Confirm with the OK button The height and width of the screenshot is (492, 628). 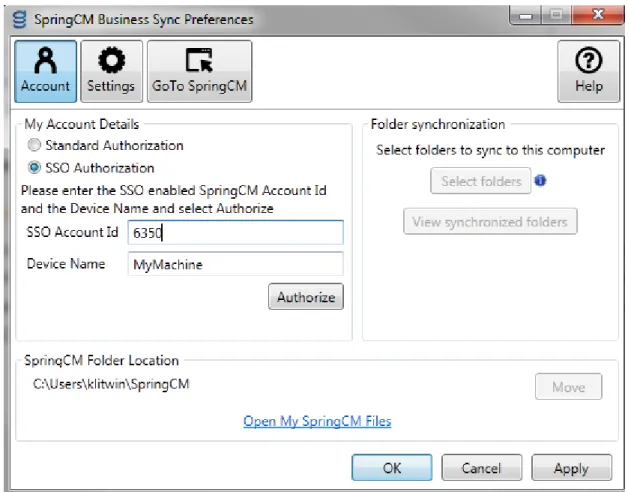point(392,468)
